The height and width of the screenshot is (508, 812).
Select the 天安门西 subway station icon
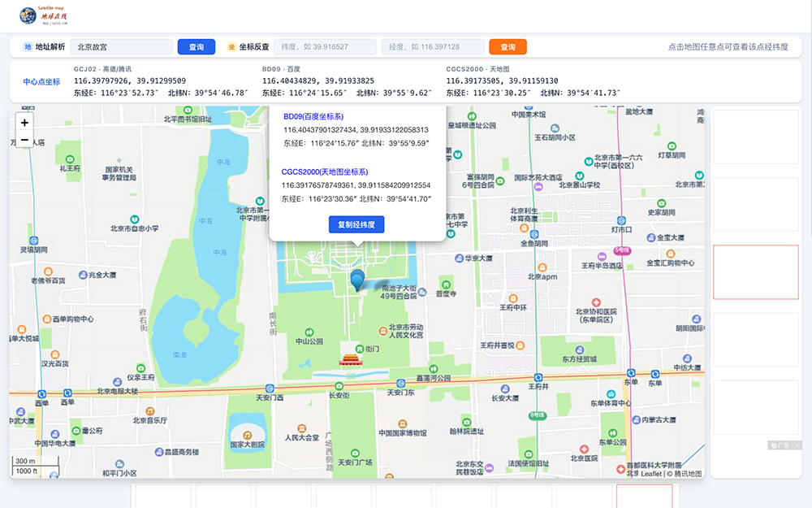pos(270,389)
